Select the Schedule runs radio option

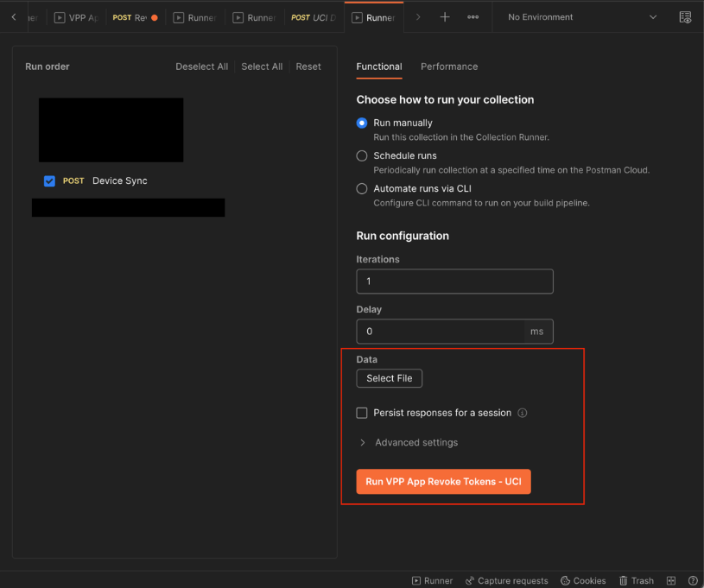362,156
